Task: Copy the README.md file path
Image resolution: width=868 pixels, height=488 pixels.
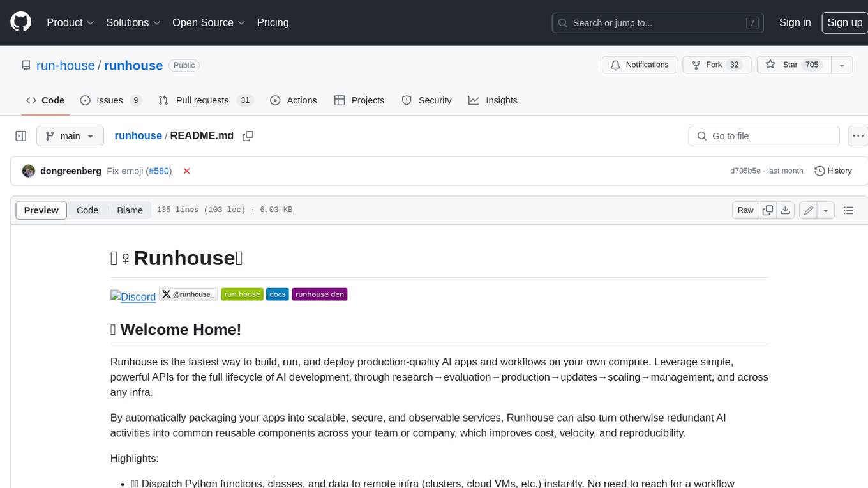Action: [248, 136]
